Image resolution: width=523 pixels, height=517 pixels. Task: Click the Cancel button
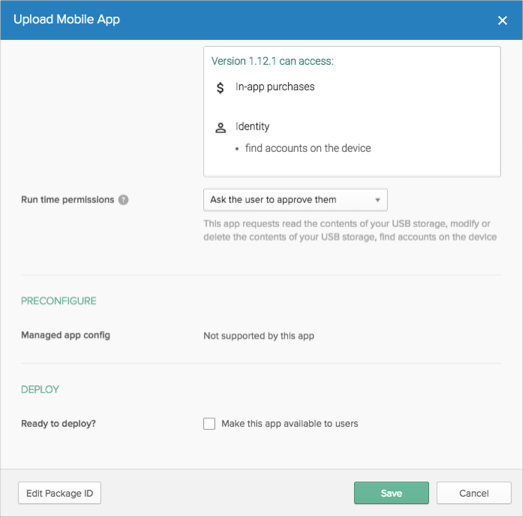[474, 493]
